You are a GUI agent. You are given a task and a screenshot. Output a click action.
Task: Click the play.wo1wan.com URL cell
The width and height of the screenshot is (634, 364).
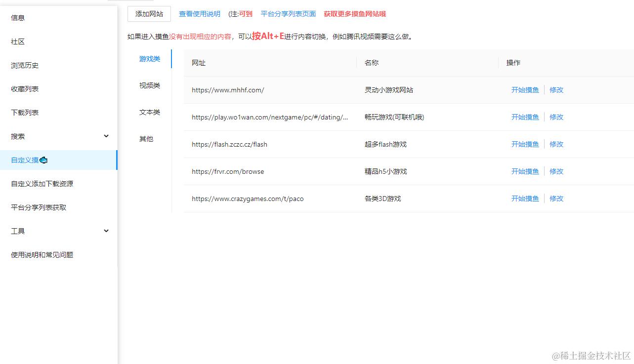pyautogui.click(x=270, y=117)
